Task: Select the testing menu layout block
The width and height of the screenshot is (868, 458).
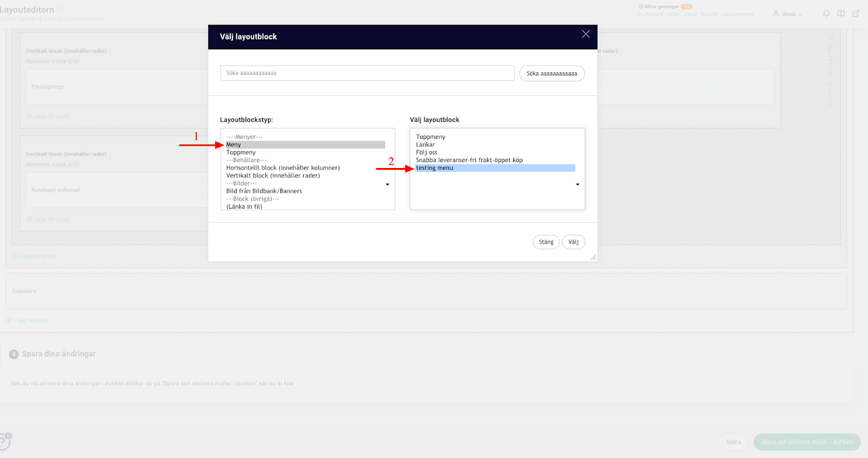Action: tap(495, 168)
